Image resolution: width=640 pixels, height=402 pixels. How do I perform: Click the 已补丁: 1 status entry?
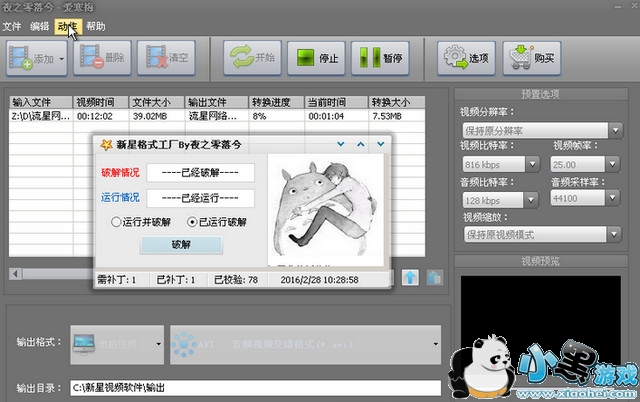pyautogui.click(x=176, y=280)
